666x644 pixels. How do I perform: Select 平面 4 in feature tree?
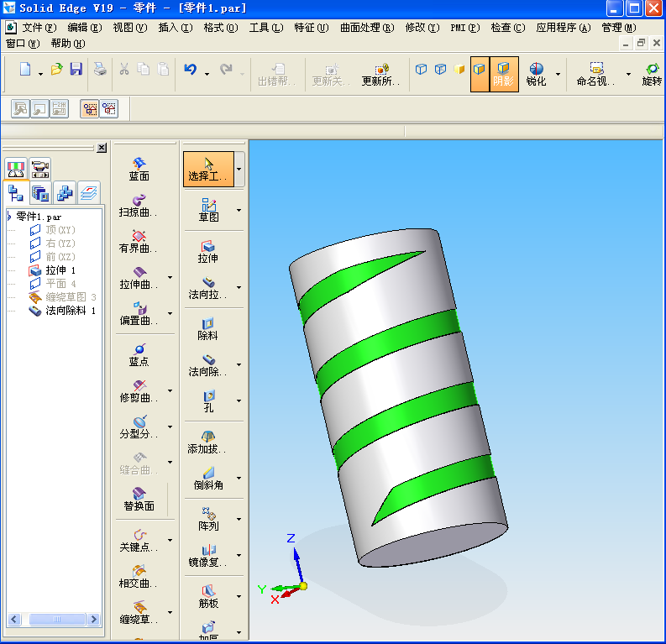pyautogui.click(x=60, y=284)
